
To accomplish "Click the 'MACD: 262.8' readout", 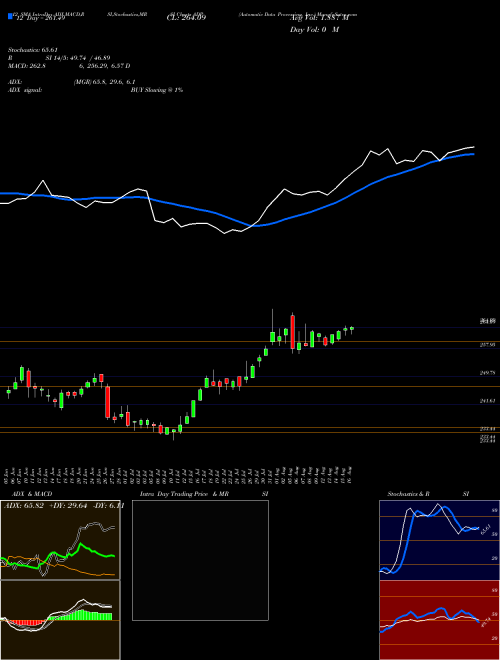I will (27, 66).
